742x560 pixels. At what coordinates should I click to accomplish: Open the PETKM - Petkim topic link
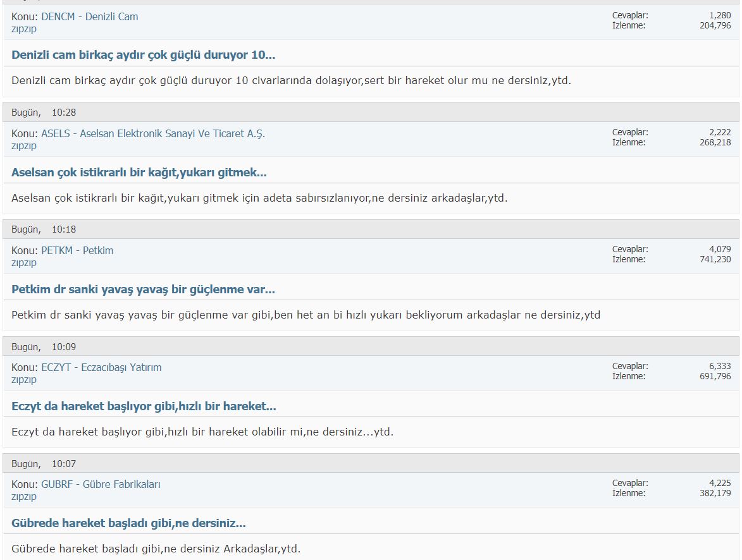point(77,250)
